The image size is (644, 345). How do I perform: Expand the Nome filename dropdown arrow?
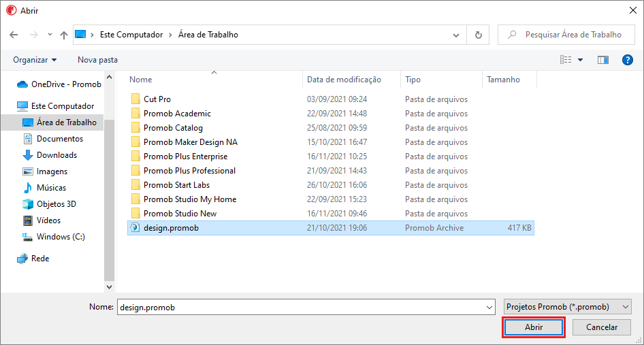coord(489,307)
